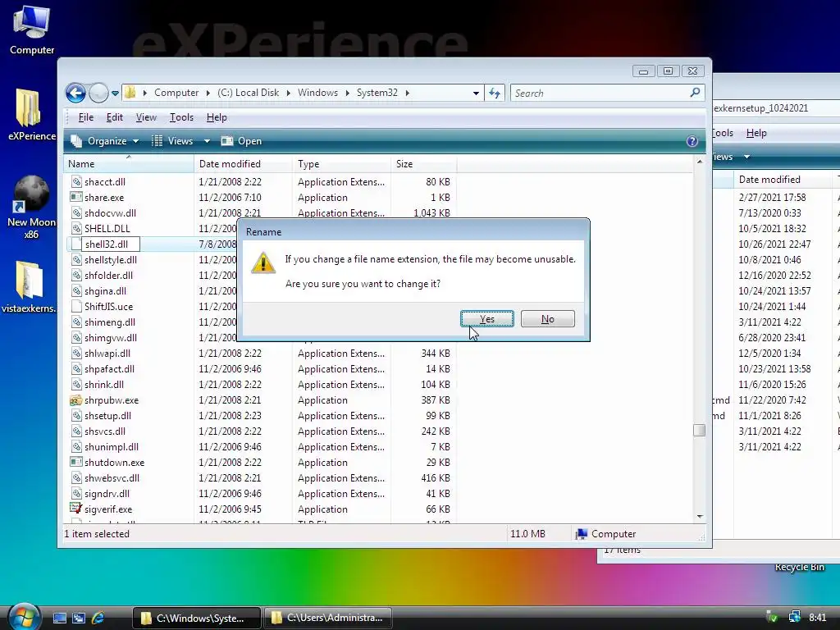Click (C:) Local Disk breadcrumb
The height and width of the screenshot is (630, 840).
[x=248, y=93]
